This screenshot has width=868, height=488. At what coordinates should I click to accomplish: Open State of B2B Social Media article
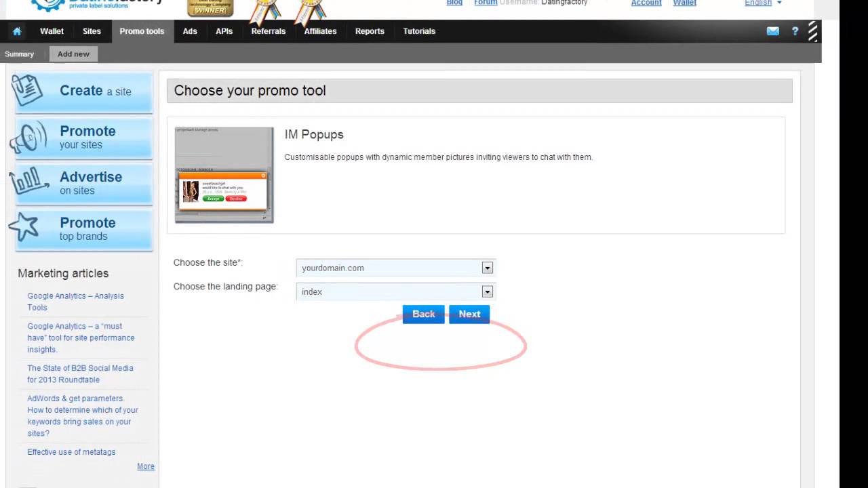coord(80,373)
